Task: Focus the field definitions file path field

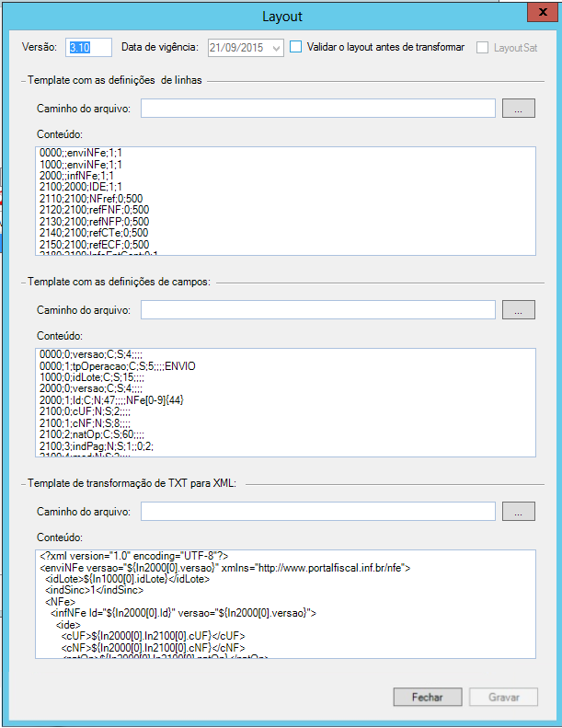Action: point(318,310)
